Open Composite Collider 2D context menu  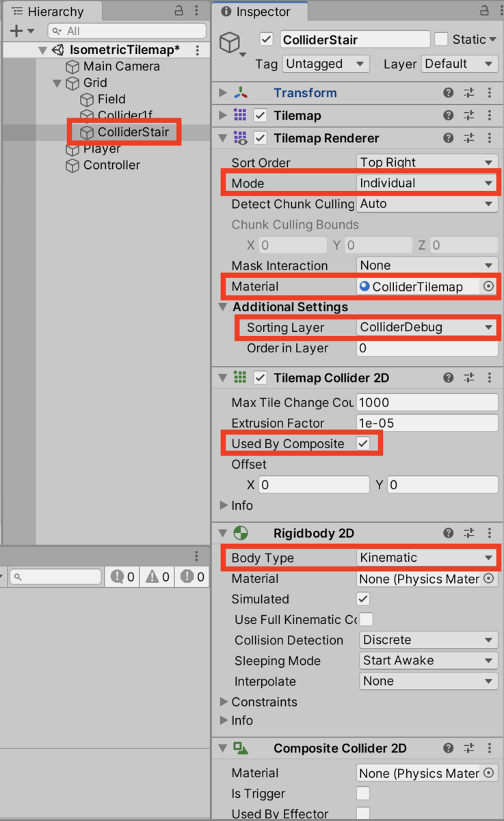pyautogui.click(x=490, y=748)
